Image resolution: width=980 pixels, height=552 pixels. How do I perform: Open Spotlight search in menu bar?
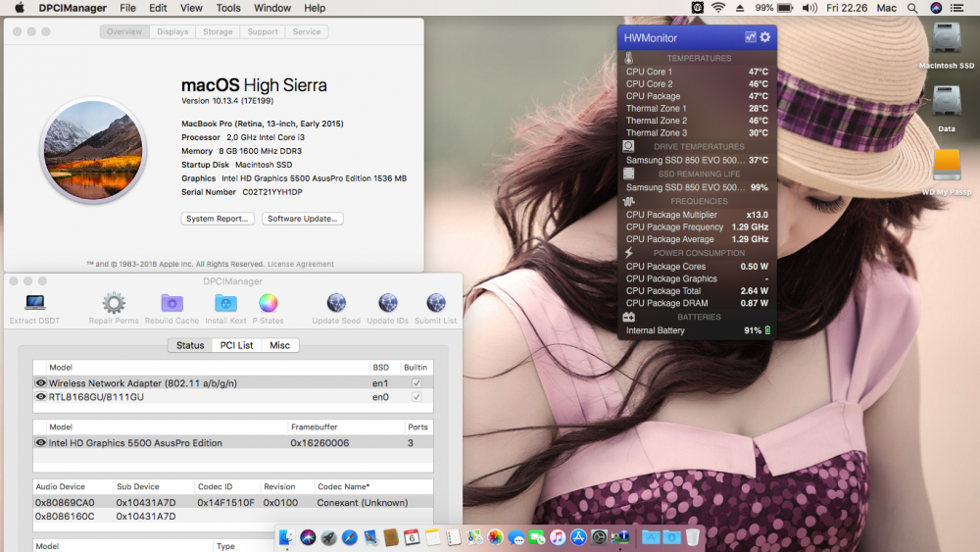tap(912, 8)
